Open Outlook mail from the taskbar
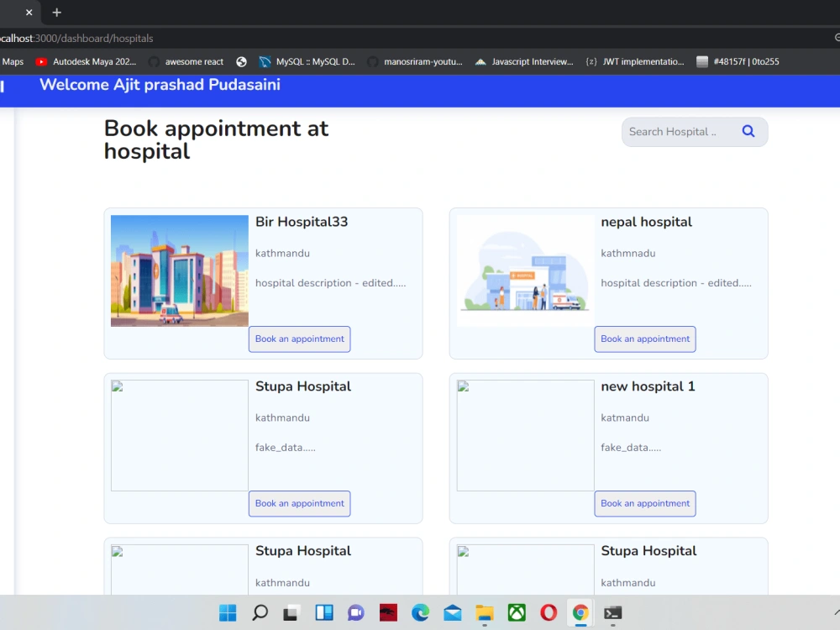The image size is (840, 630). (x=452, y=612)
